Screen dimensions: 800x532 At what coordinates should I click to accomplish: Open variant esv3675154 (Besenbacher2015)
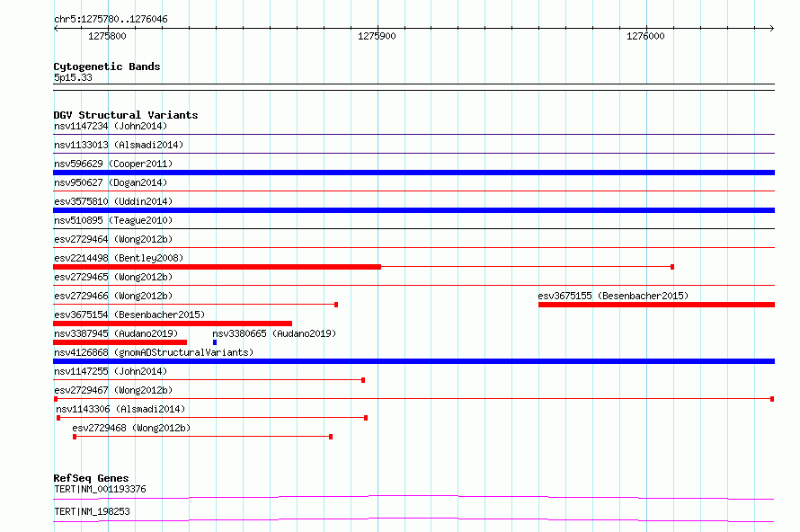(x=129, y=315)
